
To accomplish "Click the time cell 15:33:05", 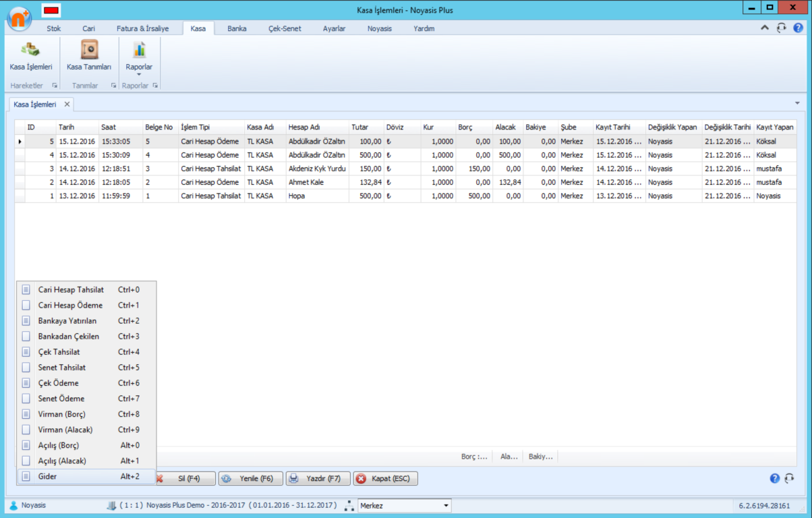I will [x=121, y=142].
